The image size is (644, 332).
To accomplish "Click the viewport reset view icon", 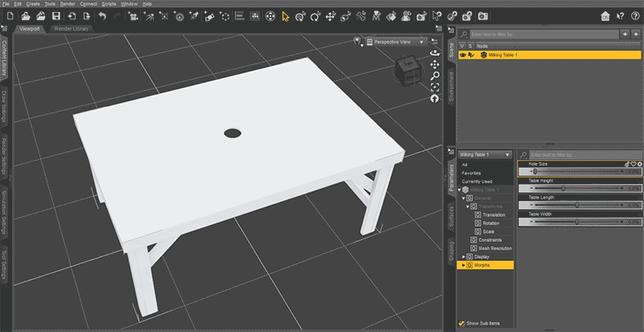I will [x=435, y=99].
